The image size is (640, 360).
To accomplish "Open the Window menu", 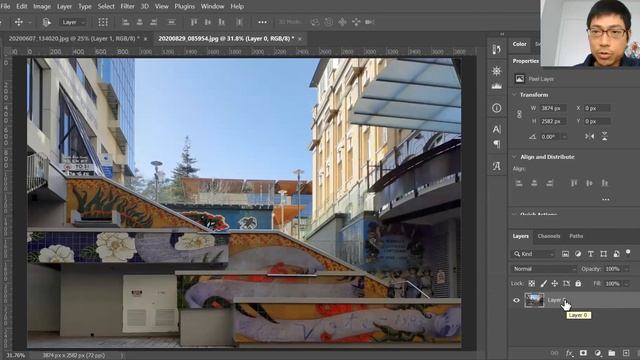I will 212,7.
